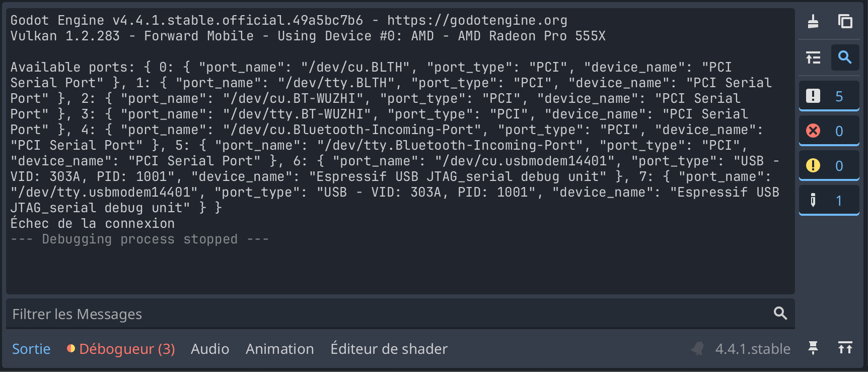The image size is (868, 372).
Task: Toggle standard messages filter showing 5
Action: point(829,96)
